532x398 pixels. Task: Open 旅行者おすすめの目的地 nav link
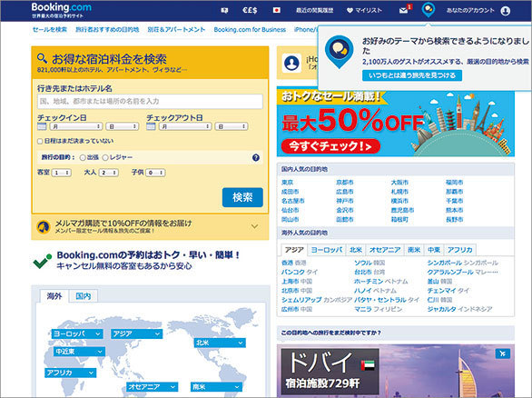pos(107,30)
